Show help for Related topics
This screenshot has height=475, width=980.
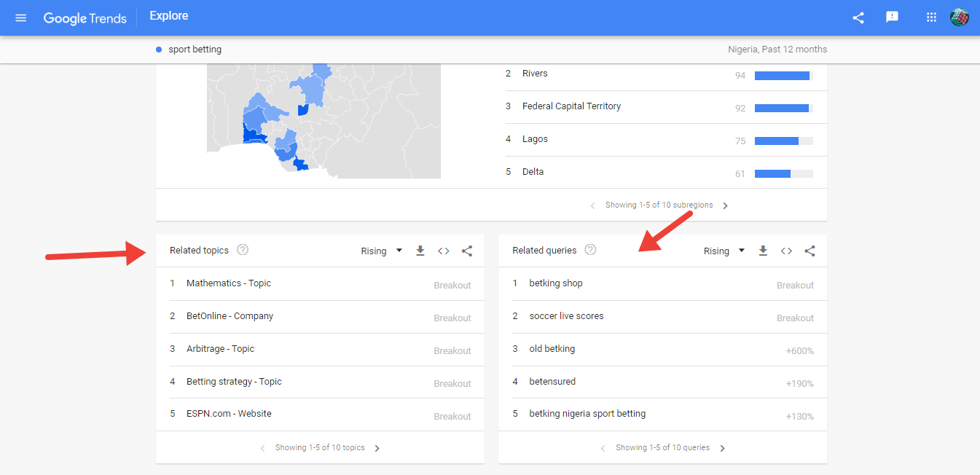[243, 250]
